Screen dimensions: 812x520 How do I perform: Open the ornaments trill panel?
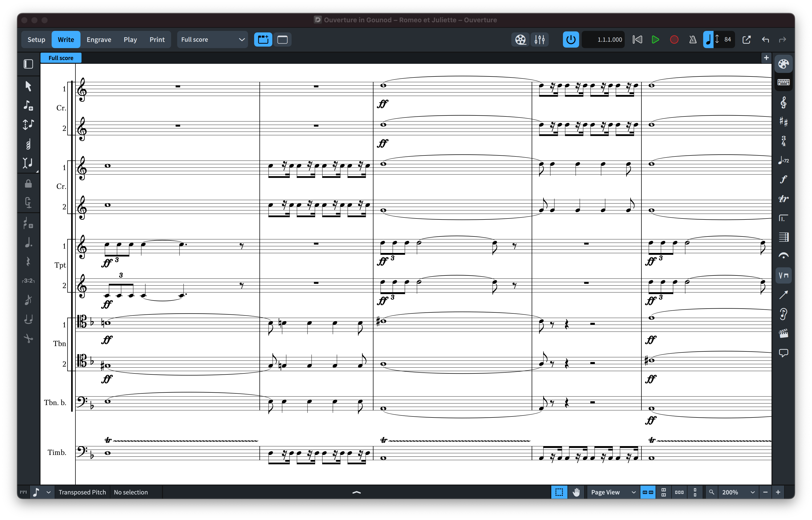point(783,199)
